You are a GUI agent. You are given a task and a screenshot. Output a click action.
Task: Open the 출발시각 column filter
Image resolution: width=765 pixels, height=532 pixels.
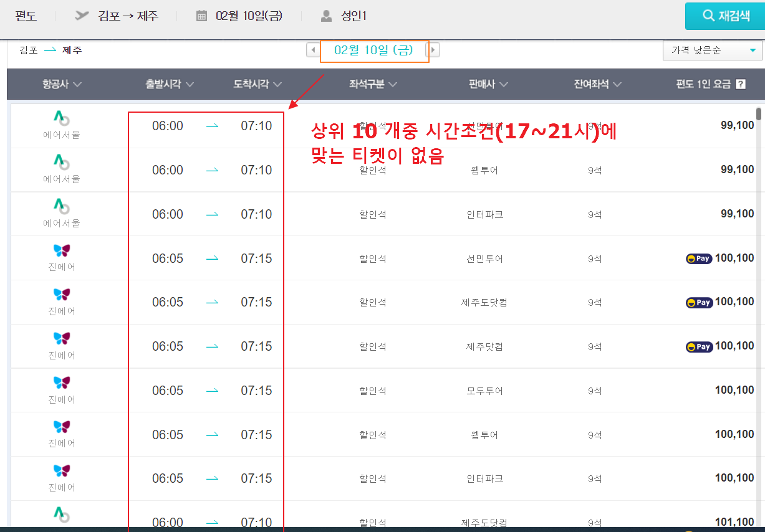pos(170,84)
